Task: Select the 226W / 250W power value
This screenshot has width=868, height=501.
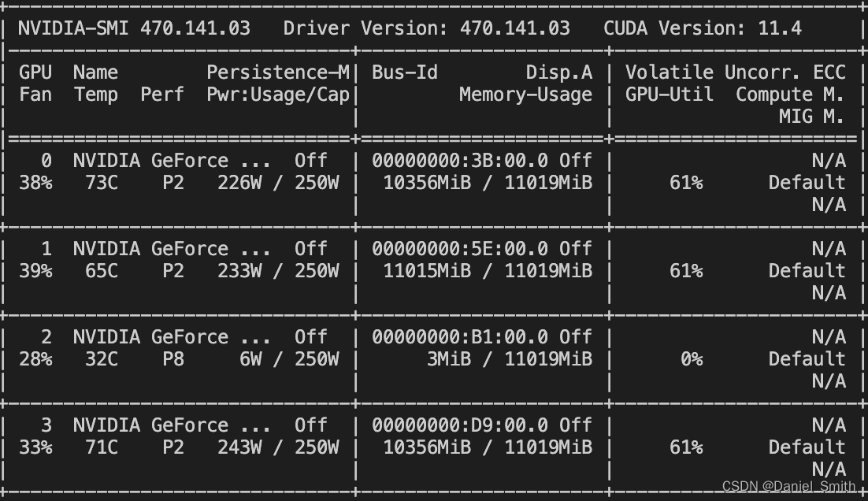Action: coord(278,183)
